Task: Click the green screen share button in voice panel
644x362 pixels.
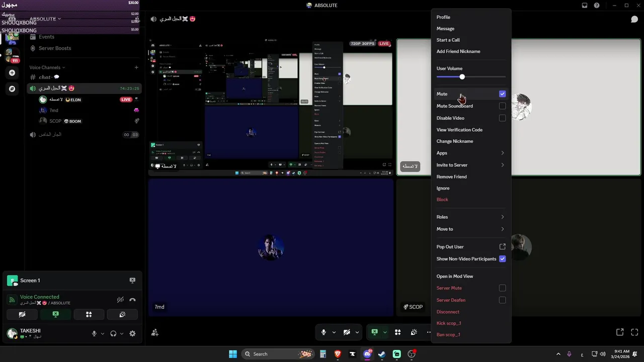Action: pos(55,314)
